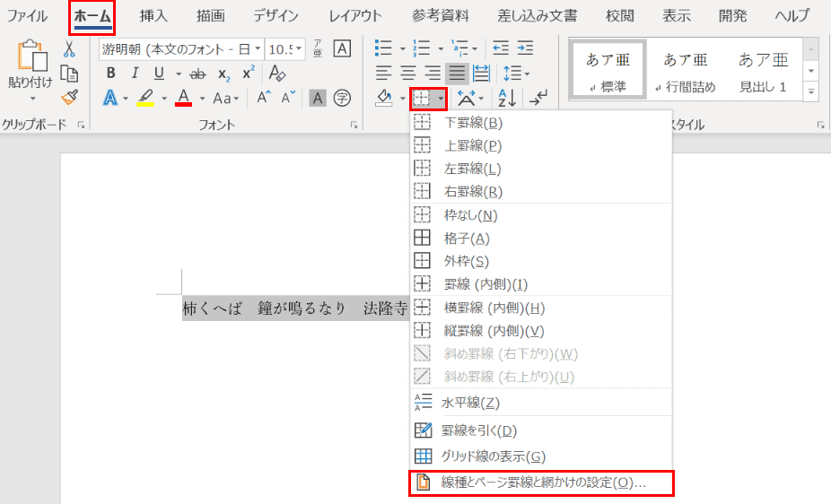Open the font color dropdown arrow

(203, 99)
